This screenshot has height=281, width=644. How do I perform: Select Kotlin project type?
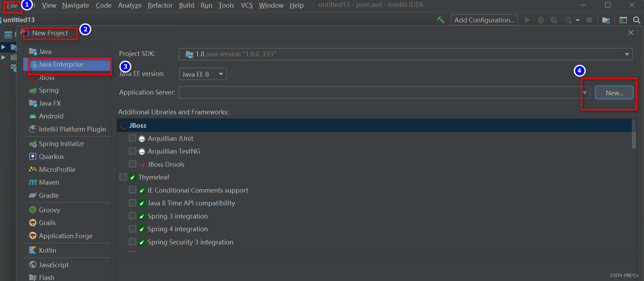point(67,250)
